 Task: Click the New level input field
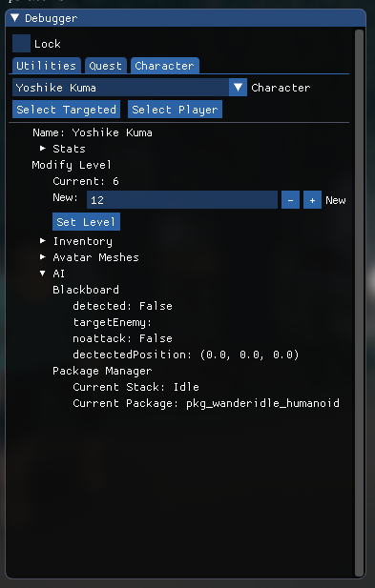182,199
